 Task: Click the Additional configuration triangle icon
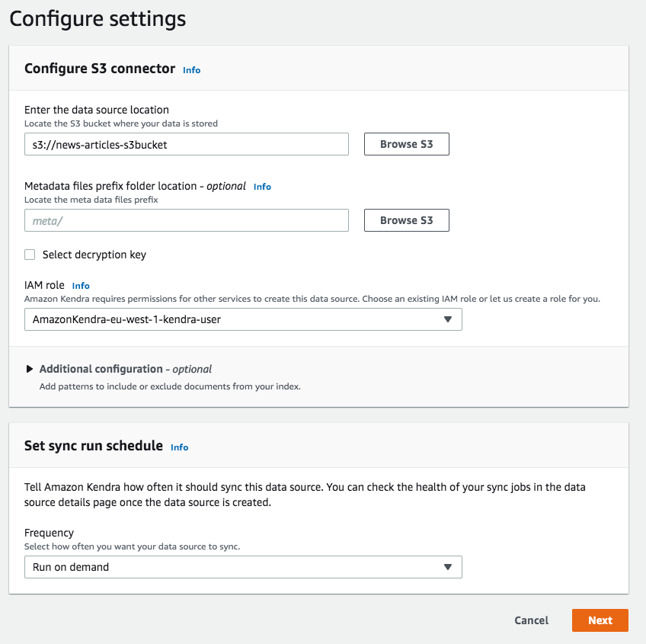click(30, 369)
